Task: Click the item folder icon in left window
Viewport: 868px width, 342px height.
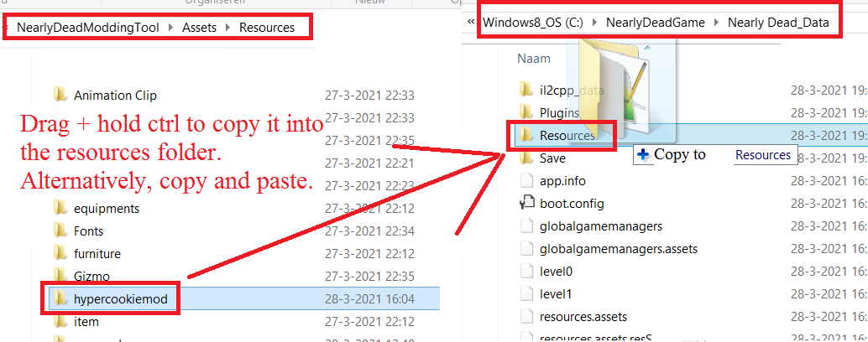Action: [60, 322]
